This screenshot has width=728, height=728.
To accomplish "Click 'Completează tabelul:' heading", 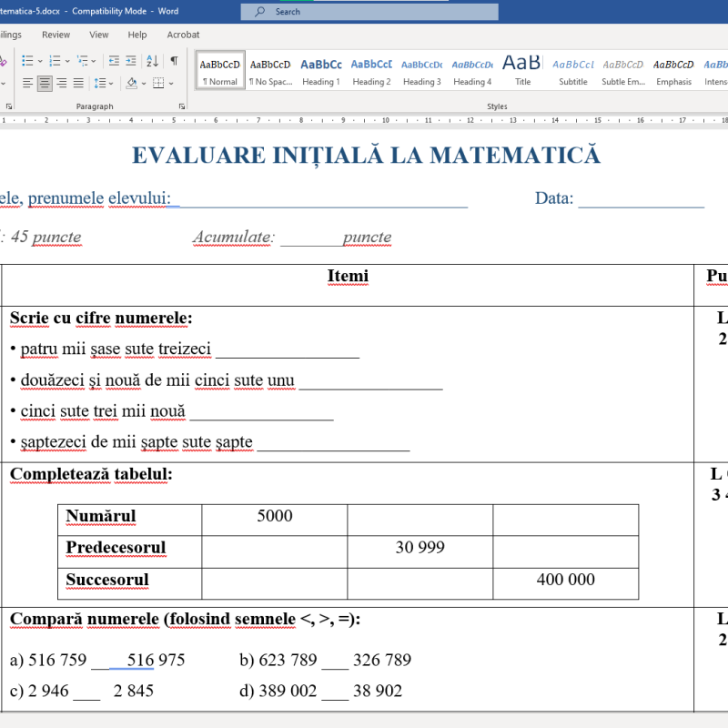I will tap(91, 474).
